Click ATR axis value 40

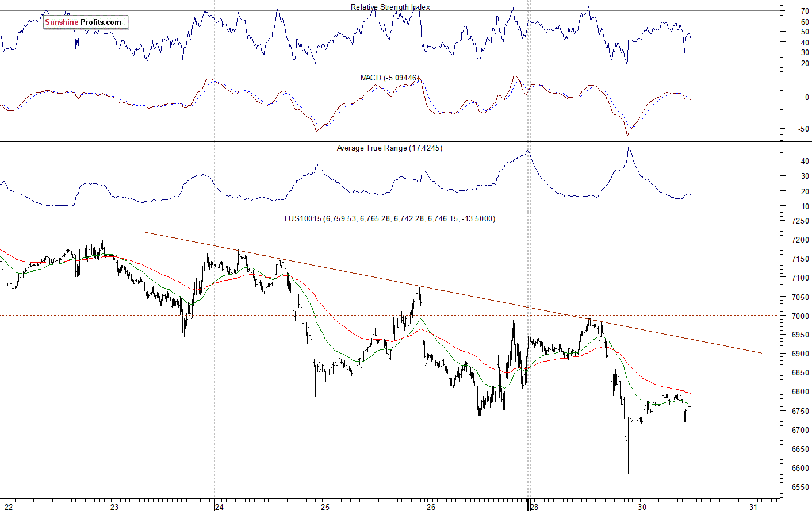pos(805,162)
